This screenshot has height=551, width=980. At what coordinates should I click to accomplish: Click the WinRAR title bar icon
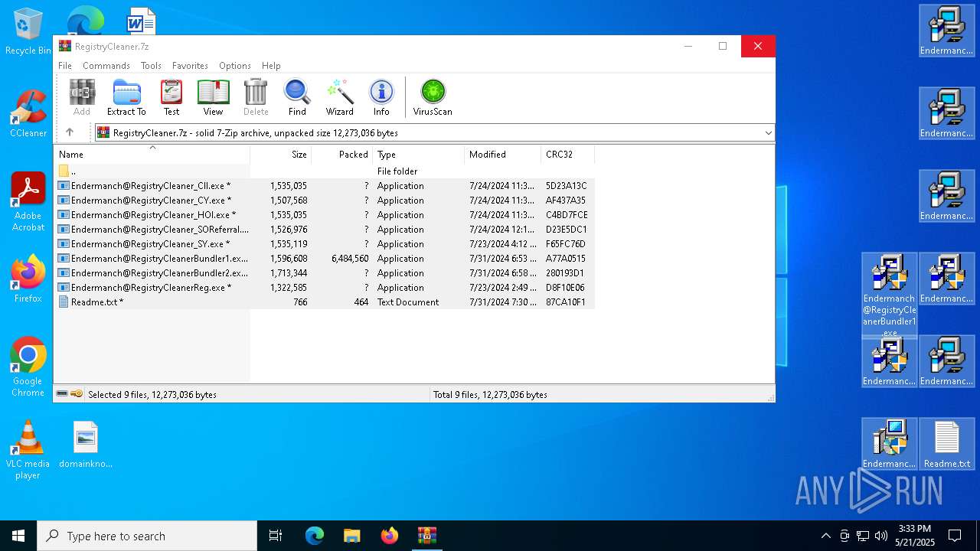[65, 46]
